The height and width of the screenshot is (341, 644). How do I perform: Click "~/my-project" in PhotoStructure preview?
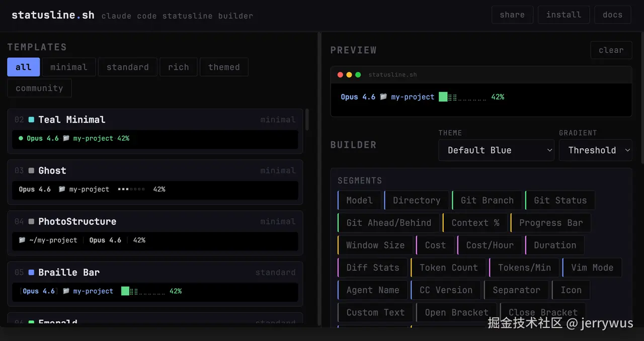[53, 240]
